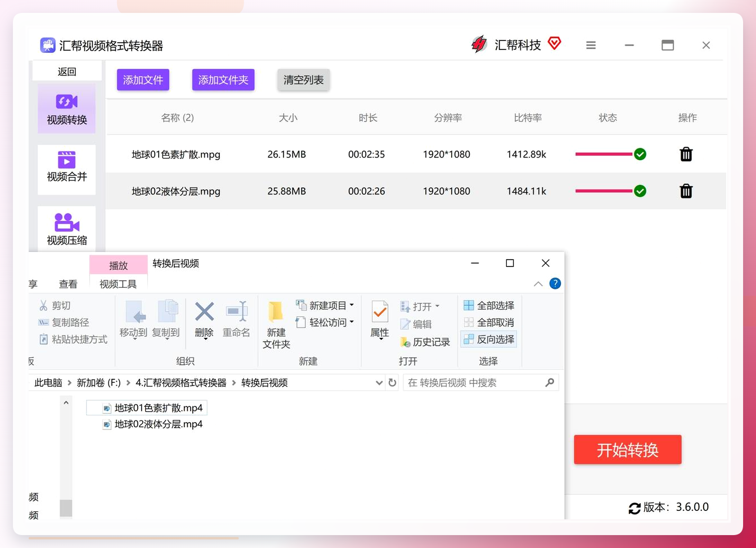756x548 pixels.
Task: Click the 返回 button in the sidebar
Action: [x=67, y=71]
